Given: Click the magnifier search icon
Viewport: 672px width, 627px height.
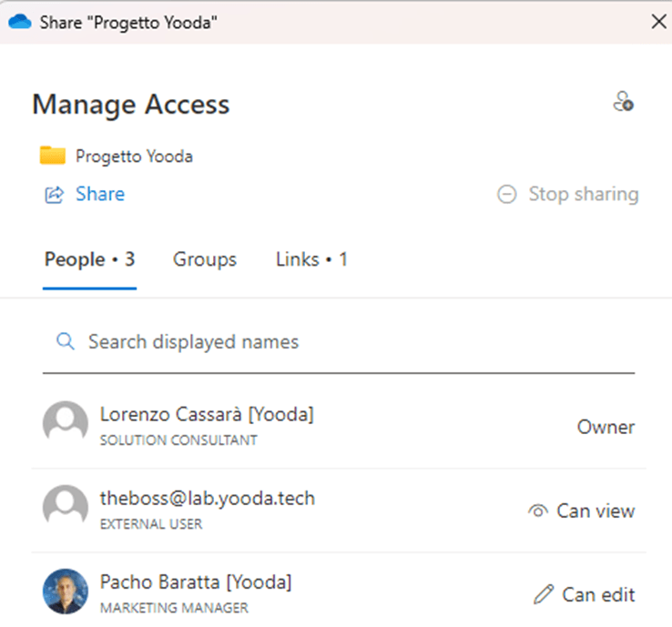Looking at the screenshot, I should pyautogui.click(x=66, y=342).
